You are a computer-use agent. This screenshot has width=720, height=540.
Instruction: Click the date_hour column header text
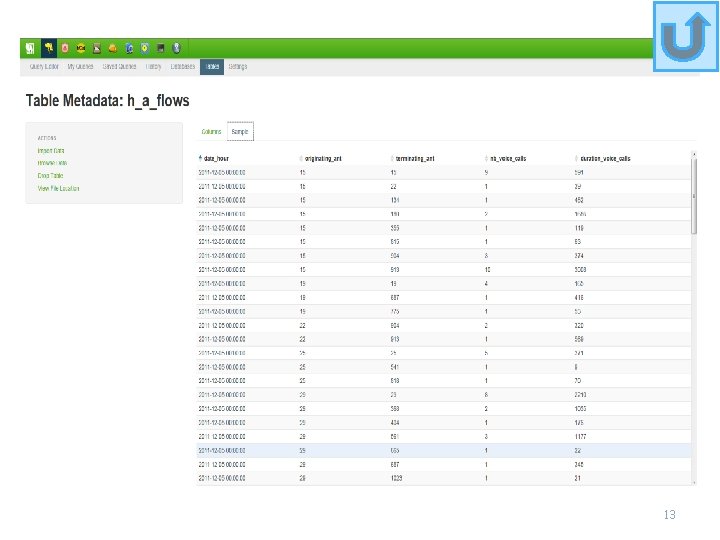[x=216, y=158]
